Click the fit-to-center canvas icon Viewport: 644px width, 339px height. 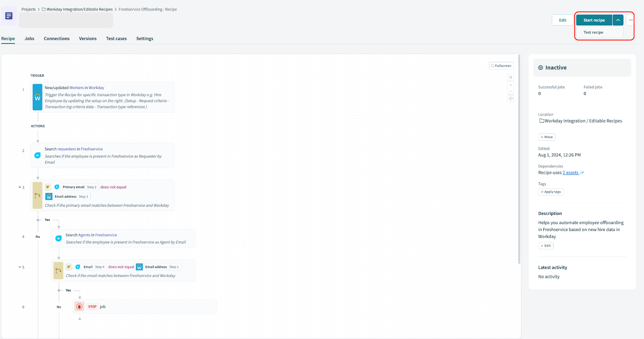click(511, 98)
